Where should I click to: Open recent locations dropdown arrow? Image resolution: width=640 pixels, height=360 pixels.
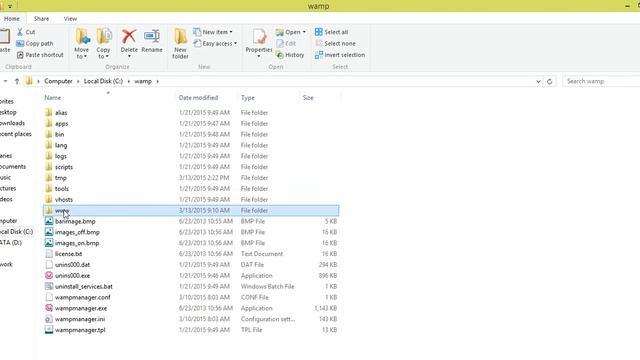[5, 81]
